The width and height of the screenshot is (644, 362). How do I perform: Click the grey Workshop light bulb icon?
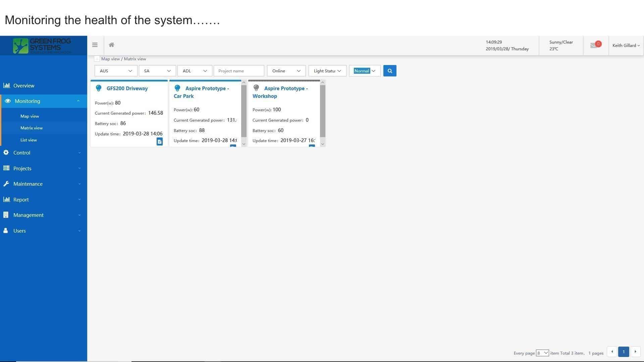tap(256, 88)
